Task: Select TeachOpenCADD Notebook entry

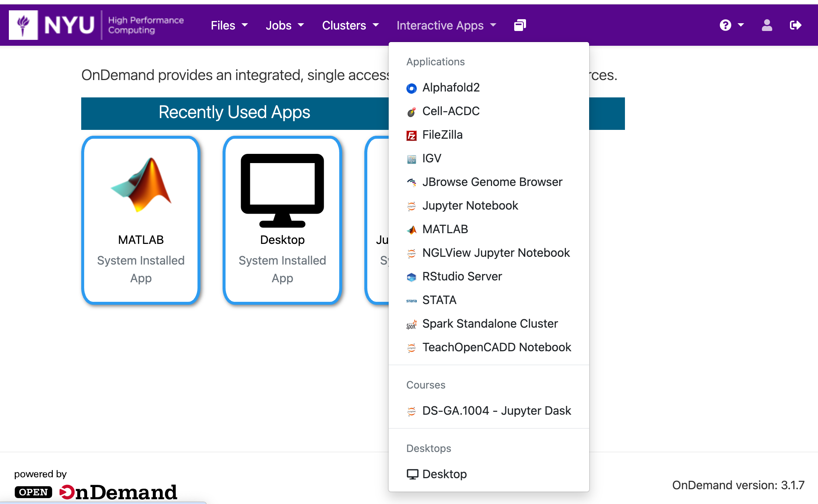Action: (489, 347)
